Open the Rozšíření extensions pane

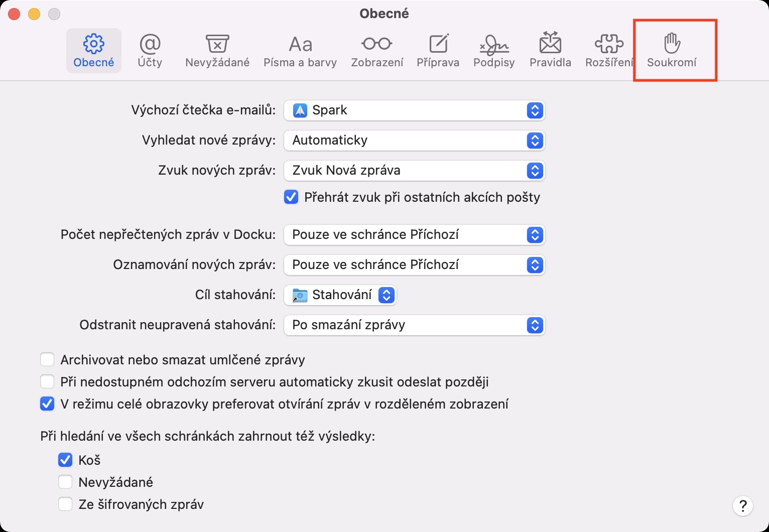pos(609,51)
